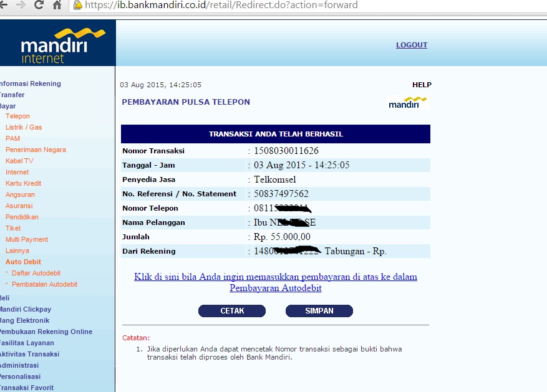Select the Bayar menu
The width and height of the screenshot is (547, 392).
[x=8, y=106]
